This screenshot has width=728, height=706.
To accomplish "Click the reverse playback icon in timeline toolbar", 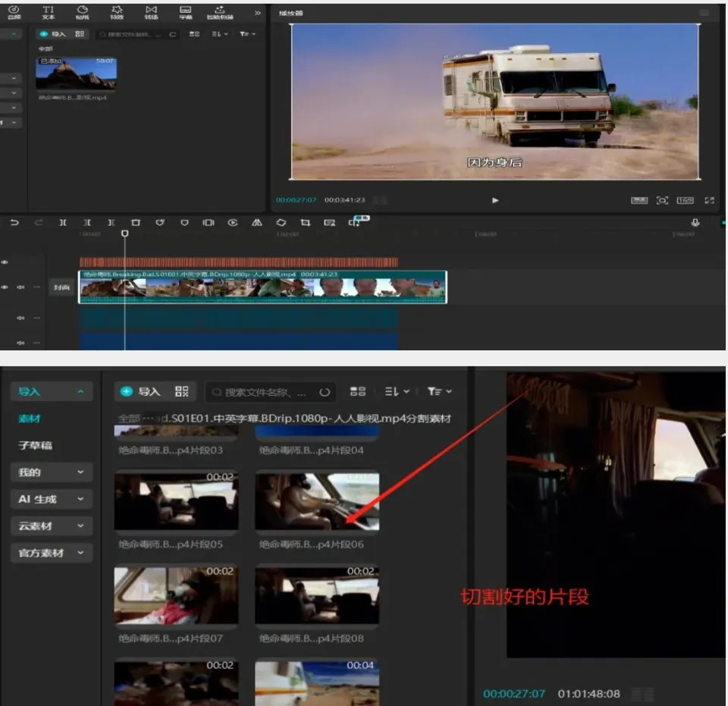I will point(233,223).
